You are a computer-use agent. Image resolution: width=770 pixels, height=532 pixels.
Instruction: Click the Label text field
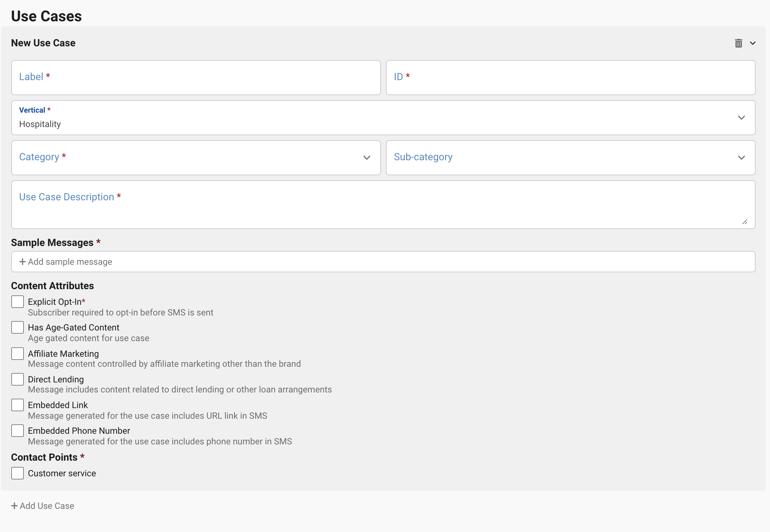click(196, 77)
